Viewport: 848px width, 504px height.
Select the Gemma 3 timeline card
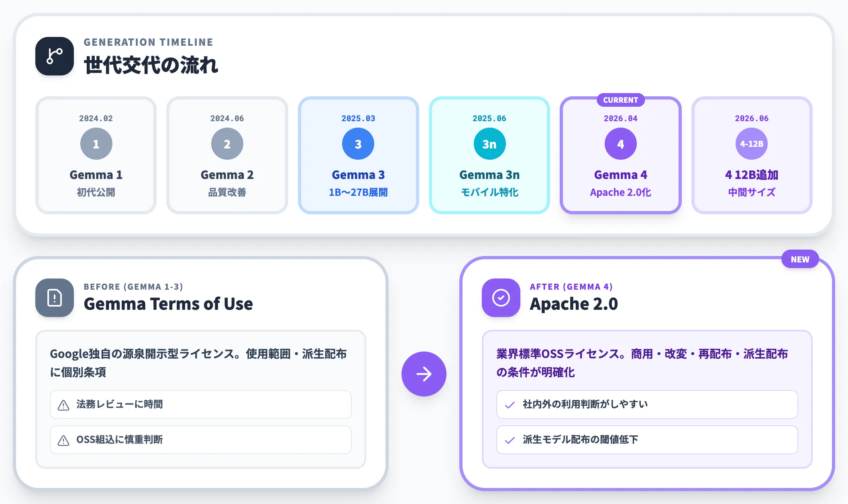[358, 155]
